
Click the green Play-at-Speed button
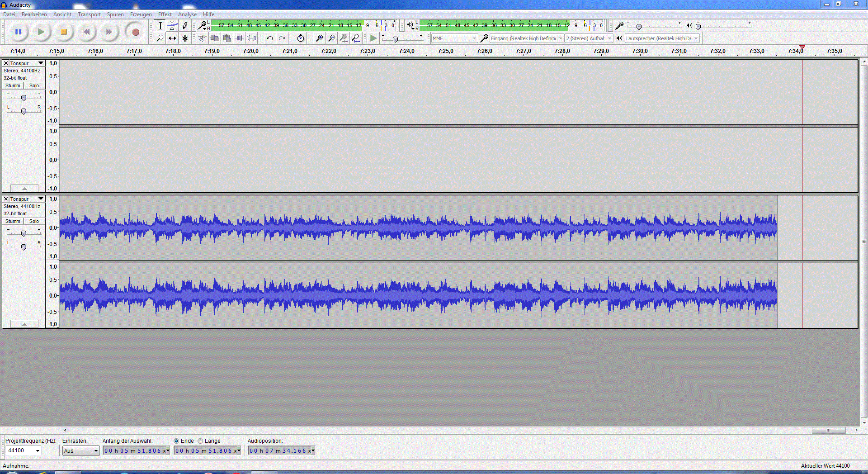[x=373, y=38]
